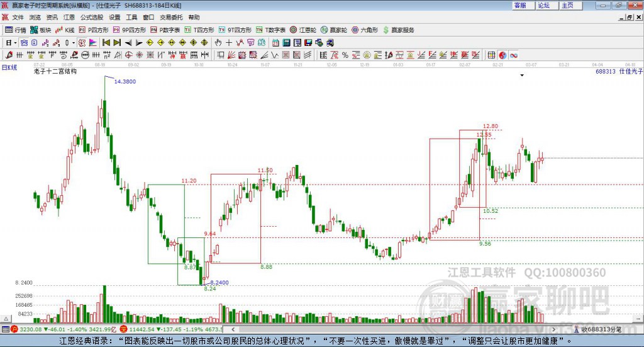This screenshot has width=644, height=347.
Task: Click the 沪 index status indicator
Action: pyautogui.click(x=14, y=329)
